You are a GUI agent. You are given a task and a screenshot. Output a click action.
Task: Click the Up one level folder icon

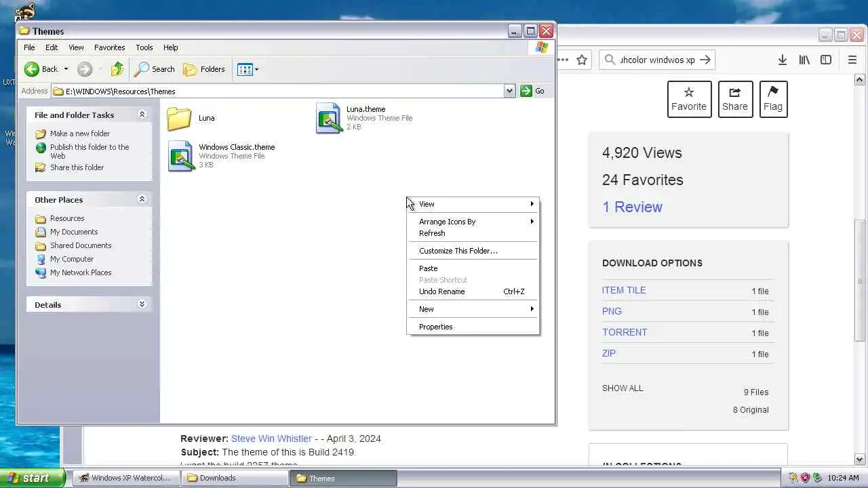click(x=117, y=69)
